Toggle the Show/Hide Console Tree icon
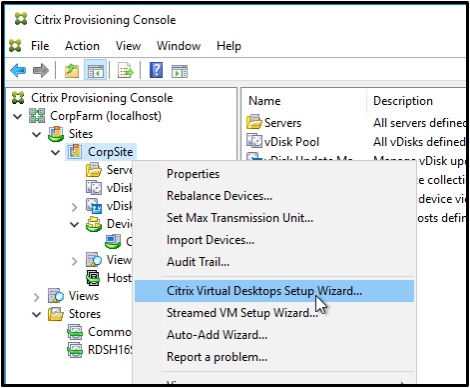The height and width of the screenshot is (388, 470). pyautogui.click(x=96, y=71)
